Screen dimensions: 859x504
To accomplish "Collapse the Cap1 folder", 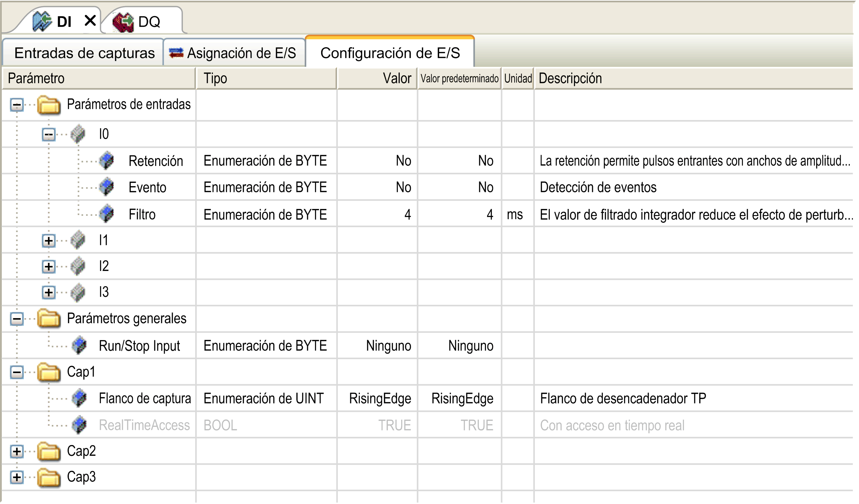I will (x=17, y=372).
